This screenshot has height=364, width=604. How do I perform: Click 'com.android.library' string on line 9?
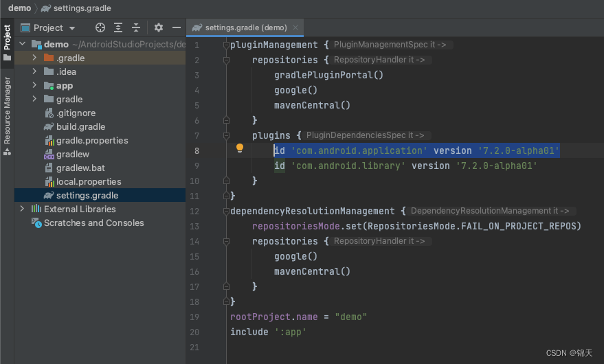tap(348, 166)
